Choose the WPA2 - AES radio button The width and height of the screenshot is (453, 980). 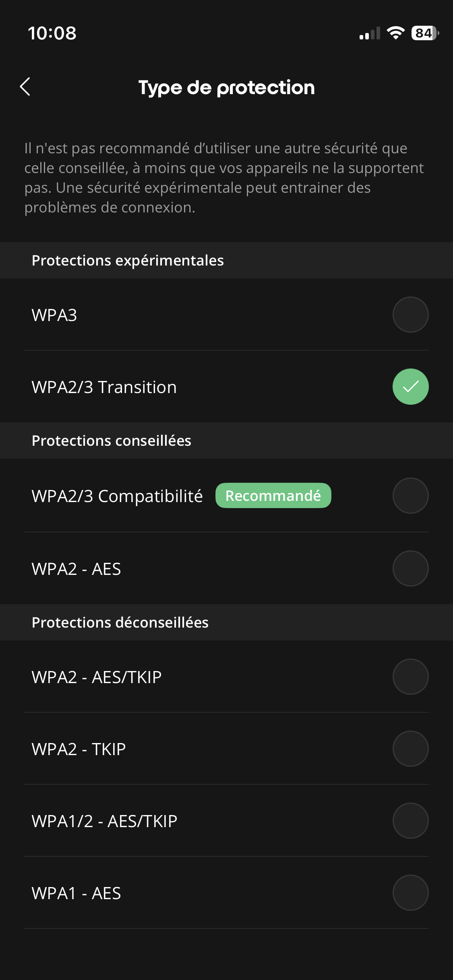(x=410, y=568)
